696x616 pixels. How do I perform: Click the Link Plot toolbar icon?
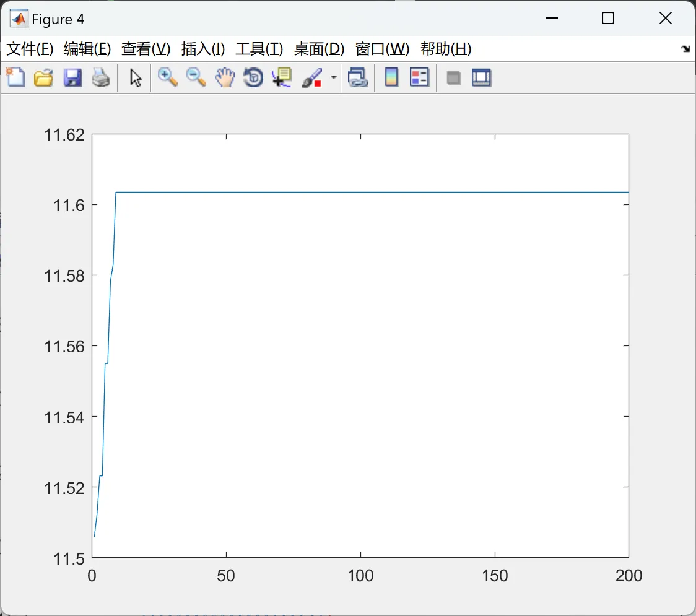(x=358, y=77)
